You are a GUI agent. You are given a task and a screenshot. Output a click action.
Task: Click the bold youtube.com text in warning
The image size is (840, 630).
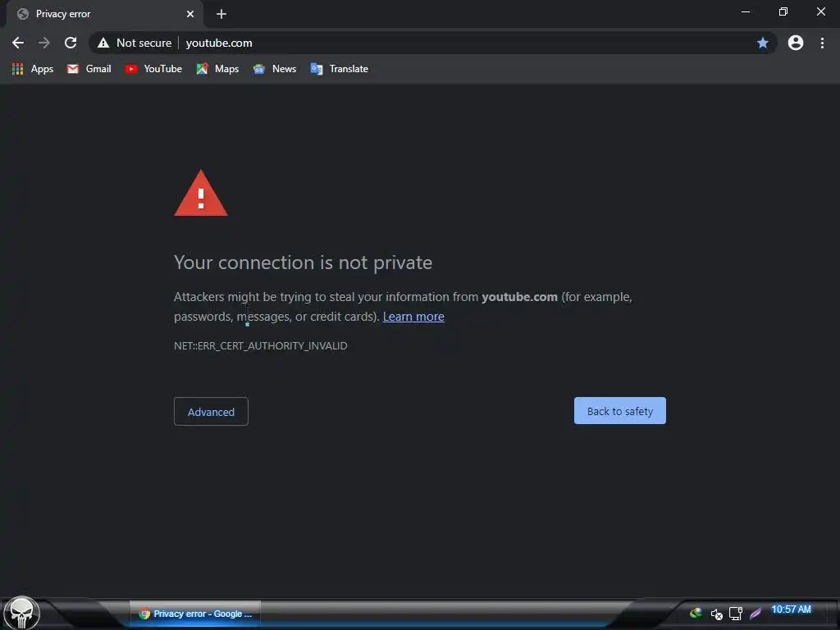click(519, 297)
